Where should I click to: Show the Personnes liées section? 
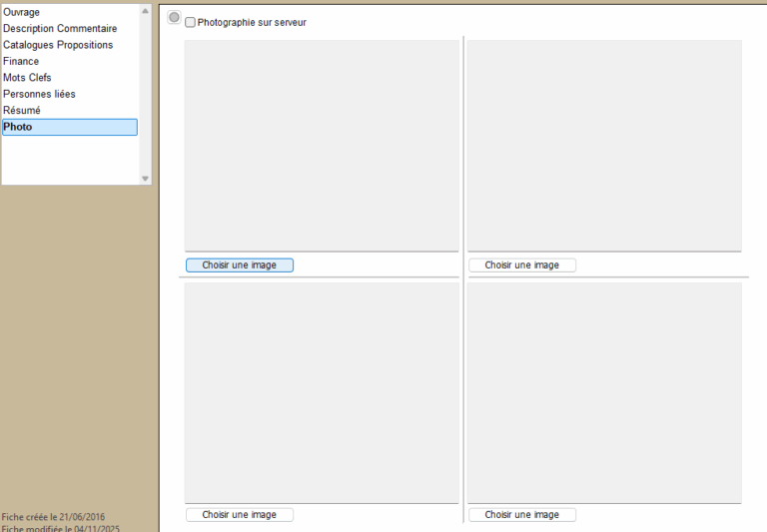(39, 94)
